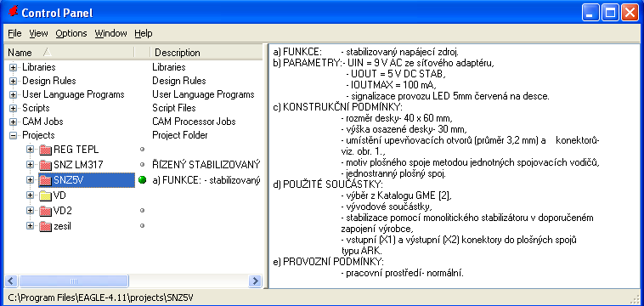The image size is (644, 306).
Task: Expand the SNZ LM317 project
Action: (x=30, y=165)
